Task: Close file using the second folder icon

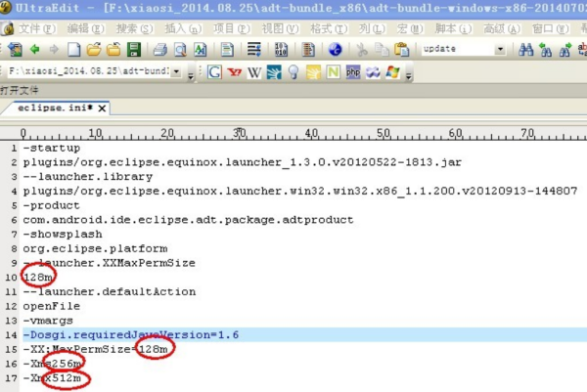Action: pyautogui.click(x=113, y=50)
